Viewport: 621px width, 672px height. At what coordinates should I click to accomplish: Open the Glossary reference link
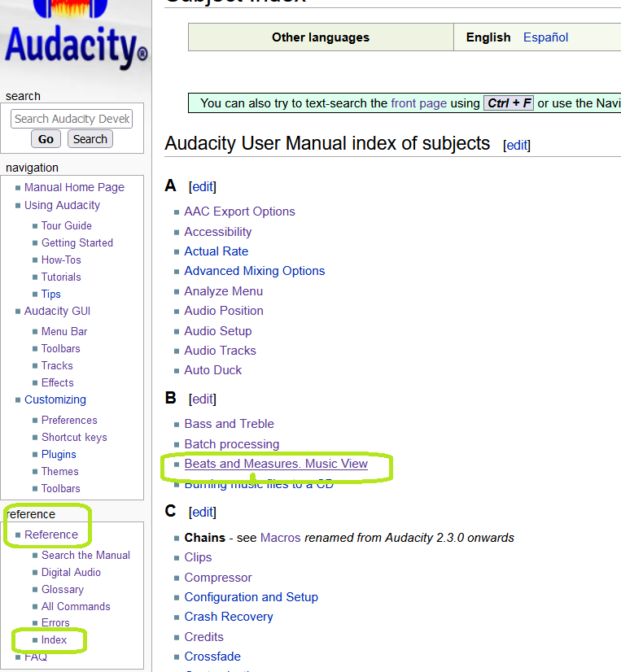point(63,590)
